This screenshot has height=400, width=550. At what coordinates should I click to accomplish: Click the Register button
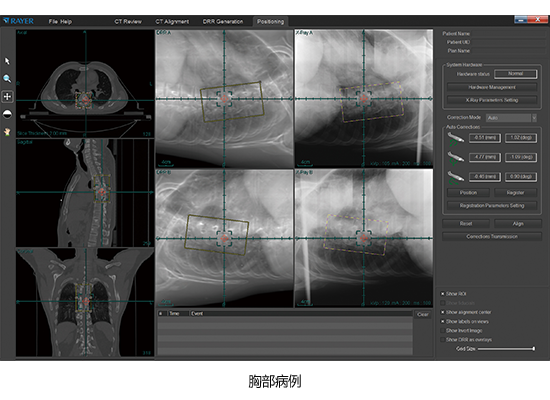click(x=515, y=193)
